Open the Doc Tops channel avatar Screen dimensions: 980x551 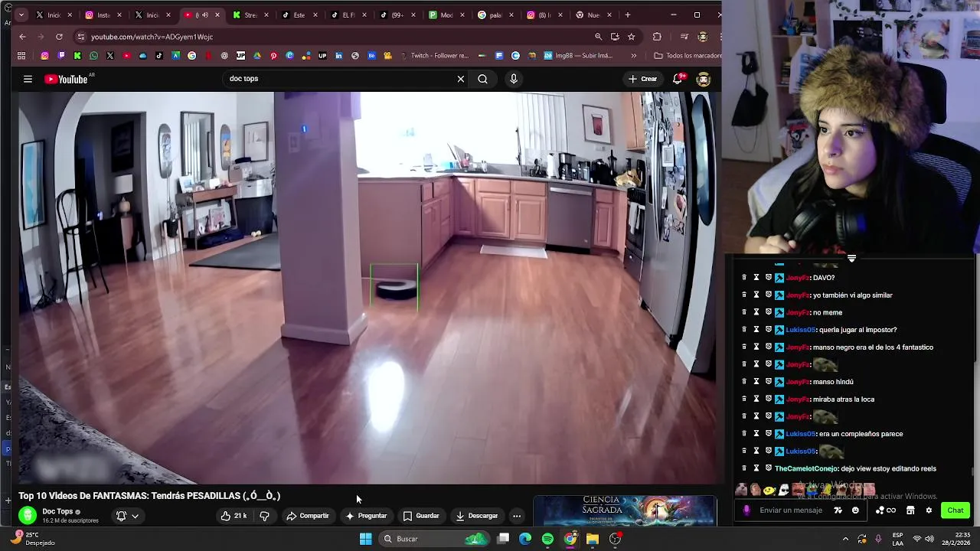click(28, 516)
